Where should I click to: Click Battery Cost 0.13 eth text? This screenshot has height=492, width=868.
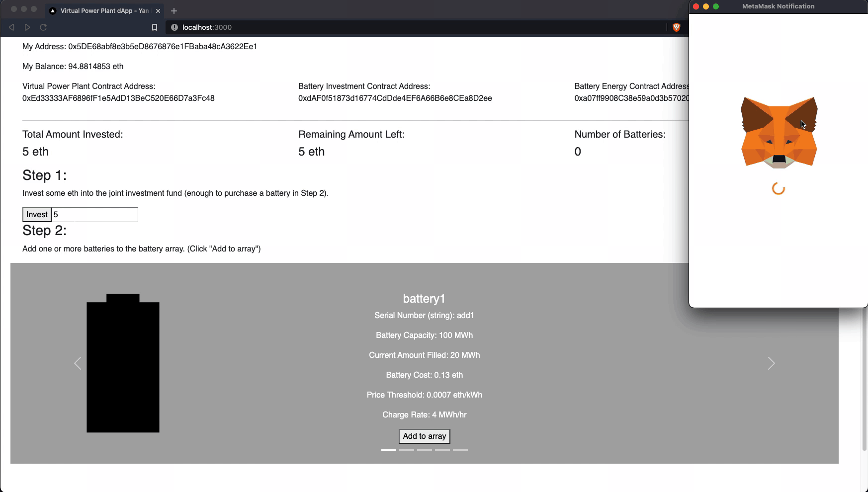tap(424, 375)
